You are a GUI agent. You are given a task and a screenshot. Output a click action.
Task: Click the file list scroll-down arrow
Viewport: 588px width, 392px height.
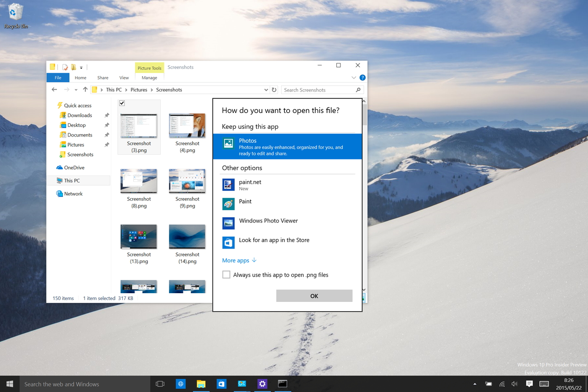(x=364, y=290)
